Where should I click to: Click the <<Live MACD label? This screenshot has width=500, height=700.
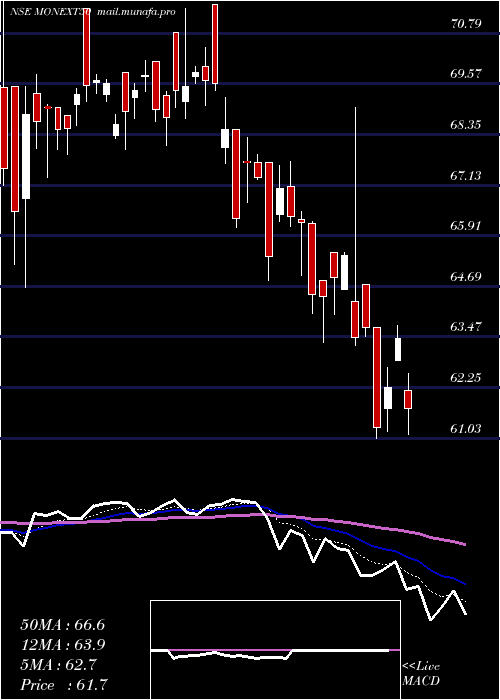[421, 674]
